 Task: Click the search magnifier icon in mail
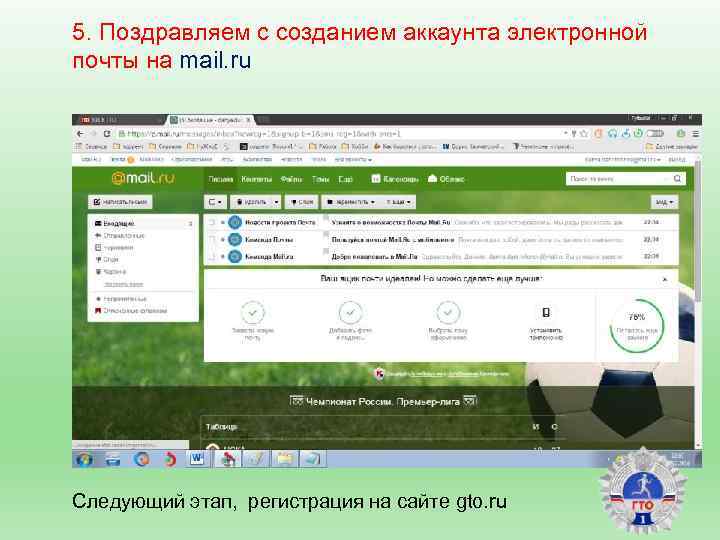pos(677,178)
